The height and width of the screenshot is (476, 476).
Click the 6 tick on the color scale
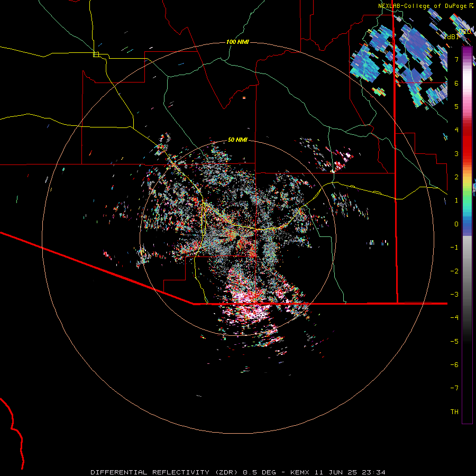(x=456, y=83)
